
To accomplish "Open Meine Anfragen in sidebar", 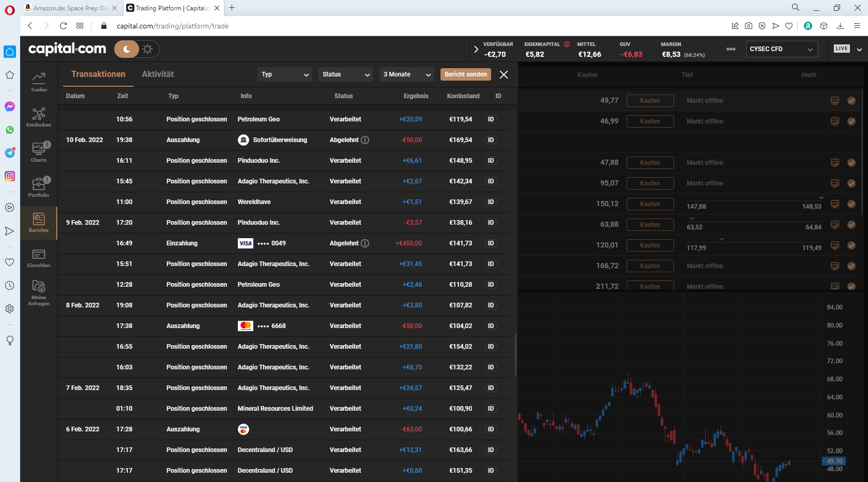I will coord(39,292).
